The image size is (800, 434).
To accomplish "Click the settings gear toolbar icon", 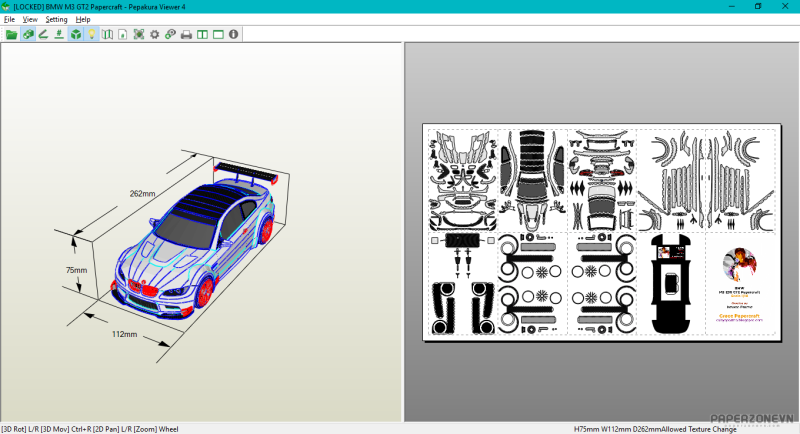I will [x=154, y=34].
